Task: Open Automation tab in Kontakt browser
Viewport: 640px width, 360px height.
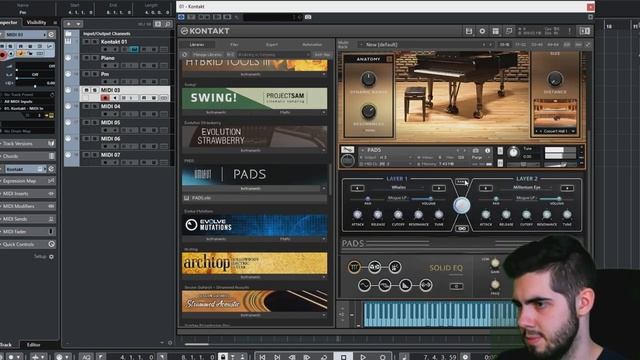Action: pyautogui.click(x=312, y=44)
